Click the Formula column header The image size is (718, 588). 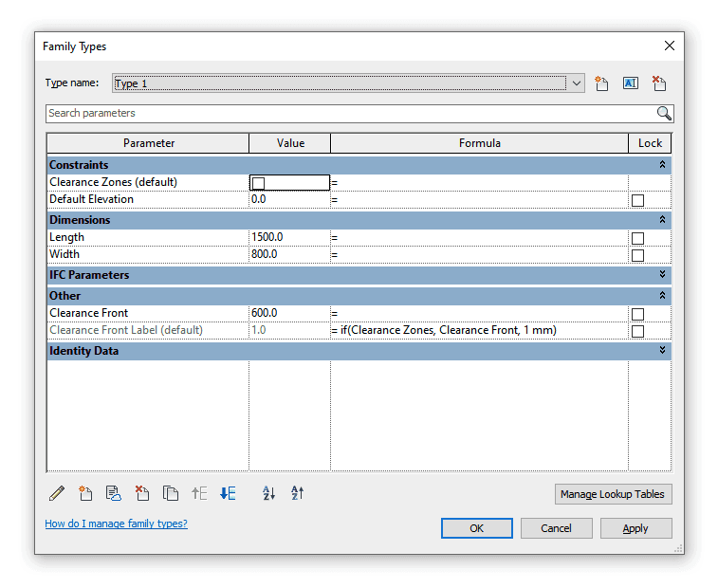[479, 143]
